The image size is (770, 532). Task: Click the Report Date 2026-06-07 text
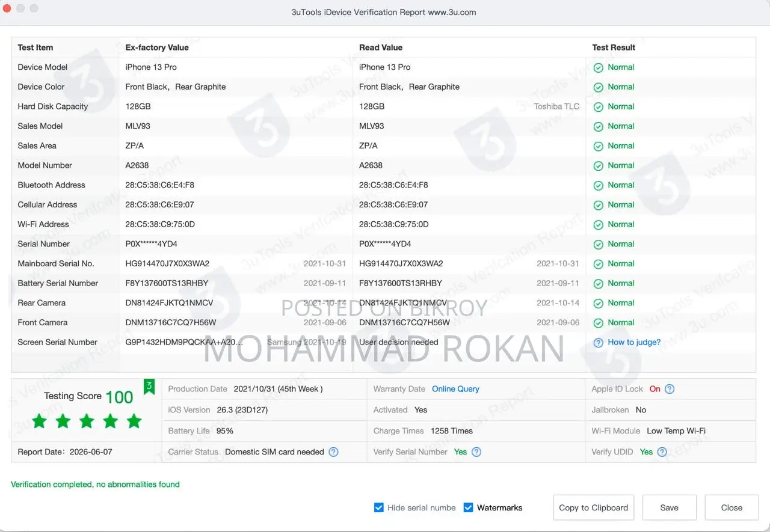pos(65,452)
